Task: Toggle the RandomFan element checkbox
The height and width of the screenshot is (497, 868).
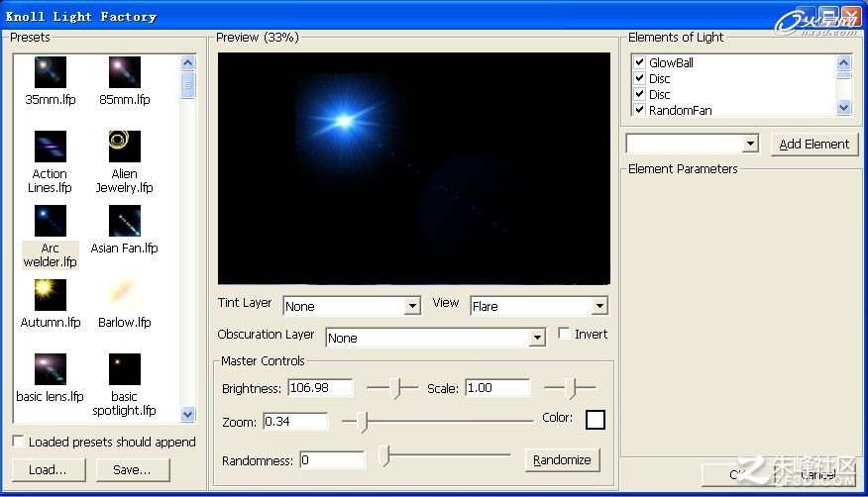Action: (639, 110)
